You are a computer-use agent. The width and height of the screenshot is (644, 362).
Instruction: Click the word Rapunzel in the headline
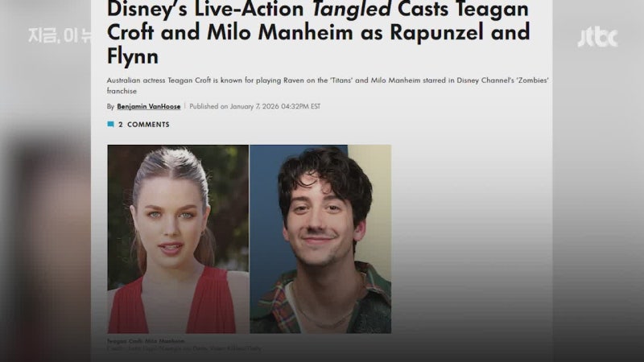(436, 32)
